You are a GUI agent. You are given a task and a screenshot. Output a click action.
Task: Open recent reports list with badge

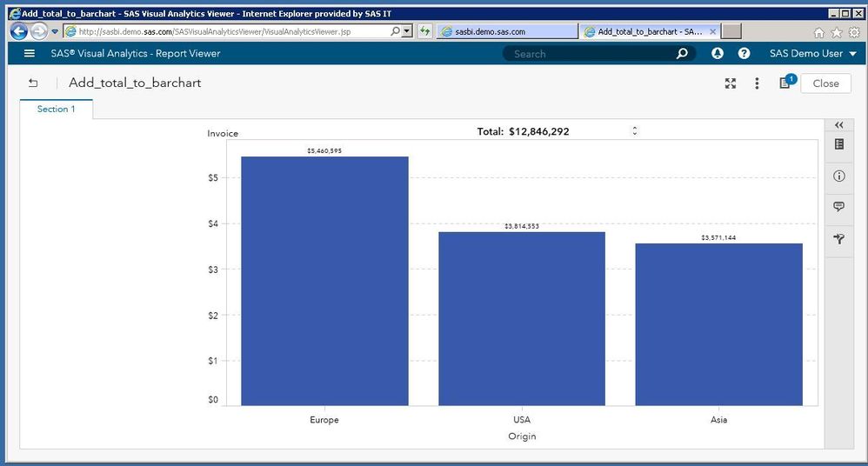tap(787, 82)
